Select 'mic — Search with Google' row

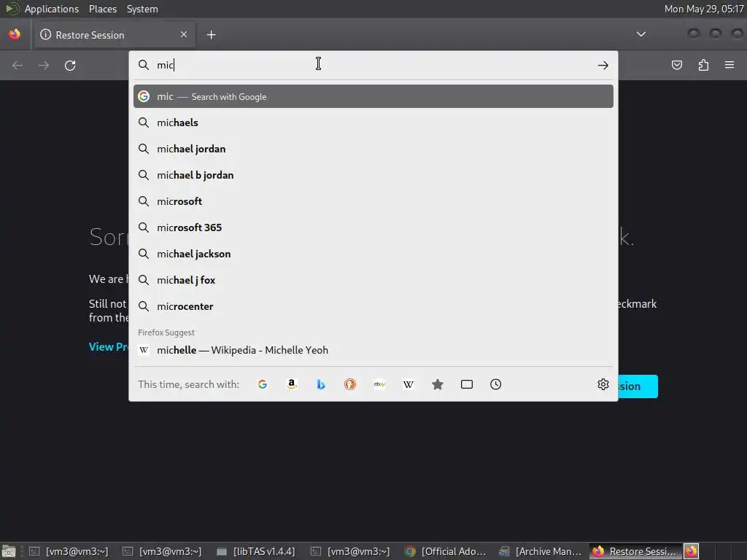pos(373,96)
